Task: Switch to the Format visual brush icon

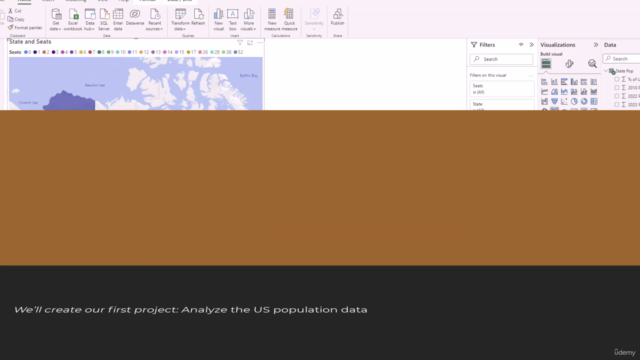Action: pos(569,64)
